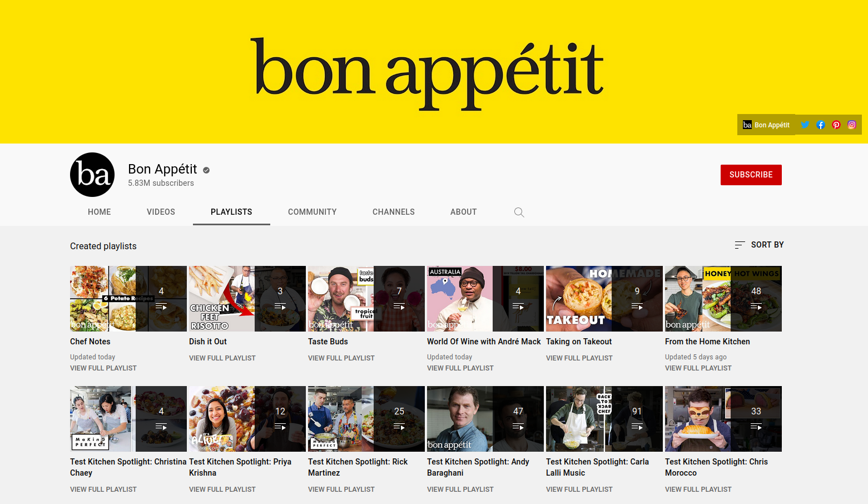Play all icon on Taking on Takeout thumbnail
Image resolution: width=868 pixels, height=504 pixels.
pyautogui.click(x=637, y=307)
